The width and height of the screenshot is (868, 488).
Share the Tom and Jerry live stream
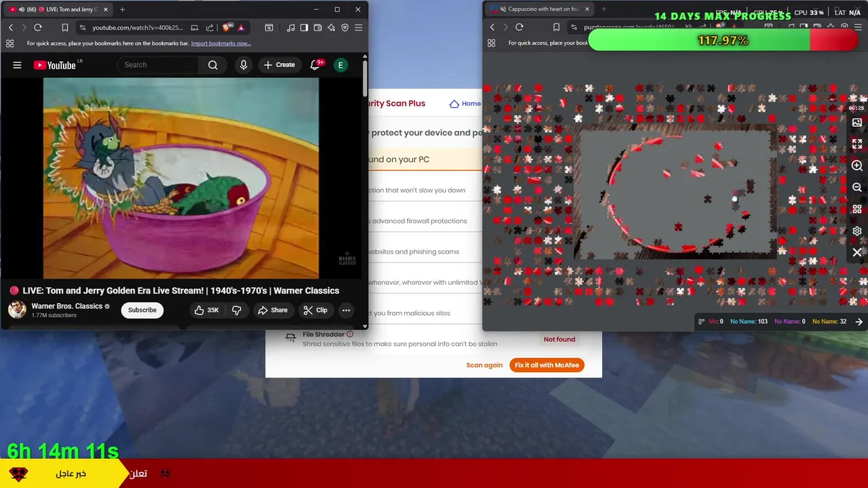pyautogui.click(x=272, y=310)
